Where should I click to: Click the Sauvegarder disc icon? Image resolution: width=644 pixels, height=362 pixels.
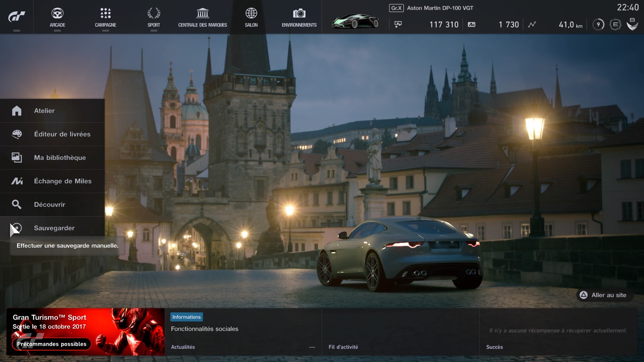point(17,228)
